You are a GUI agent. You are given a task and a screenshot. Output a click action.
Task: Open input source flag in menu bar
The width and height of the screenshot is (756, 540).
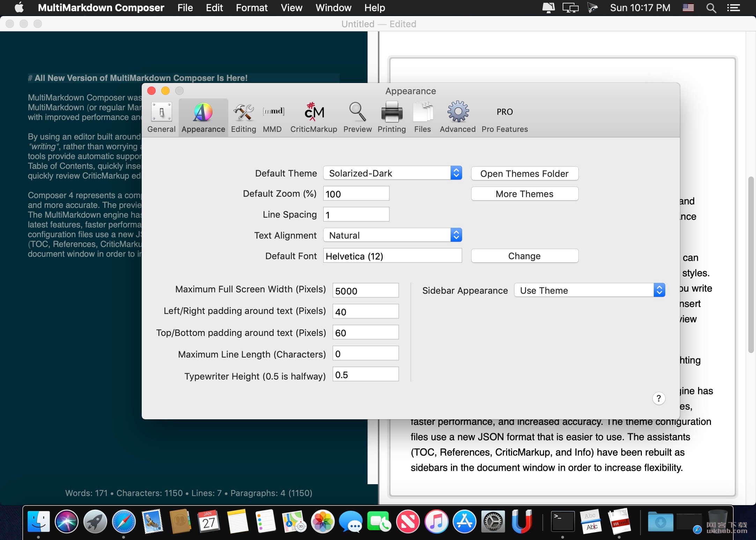coord(688,8)
